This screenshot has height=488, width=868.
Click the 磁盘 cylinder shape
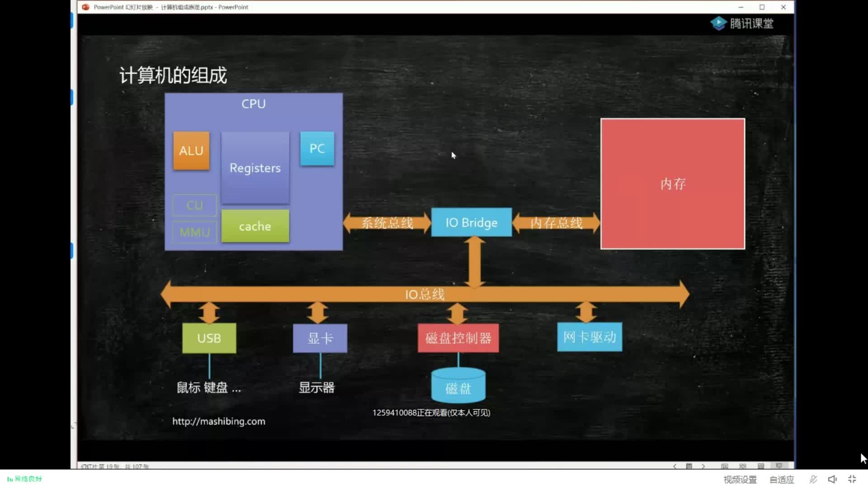[x=458, y=385]
